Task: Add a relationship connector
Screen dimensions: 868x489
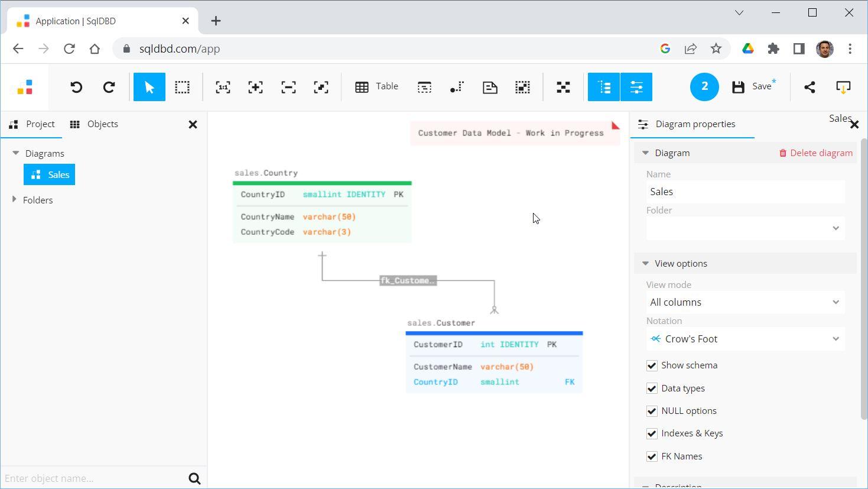Action: [x=457, y=88]
